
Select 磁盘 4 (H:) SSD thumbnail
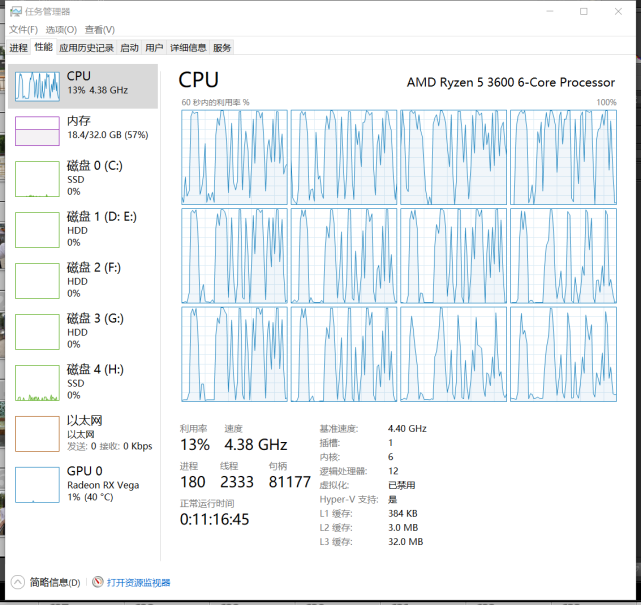tap(37, 383)
